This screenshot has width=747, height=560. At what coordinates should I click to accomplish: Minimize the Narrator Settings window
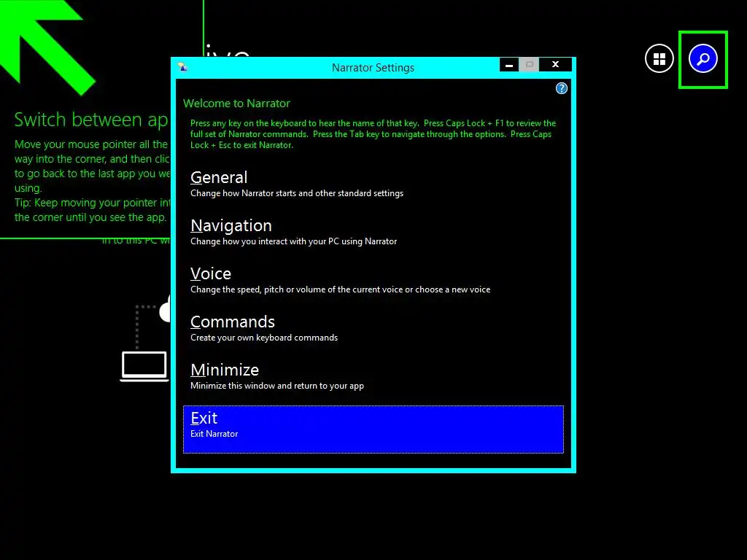coord(509,65)
